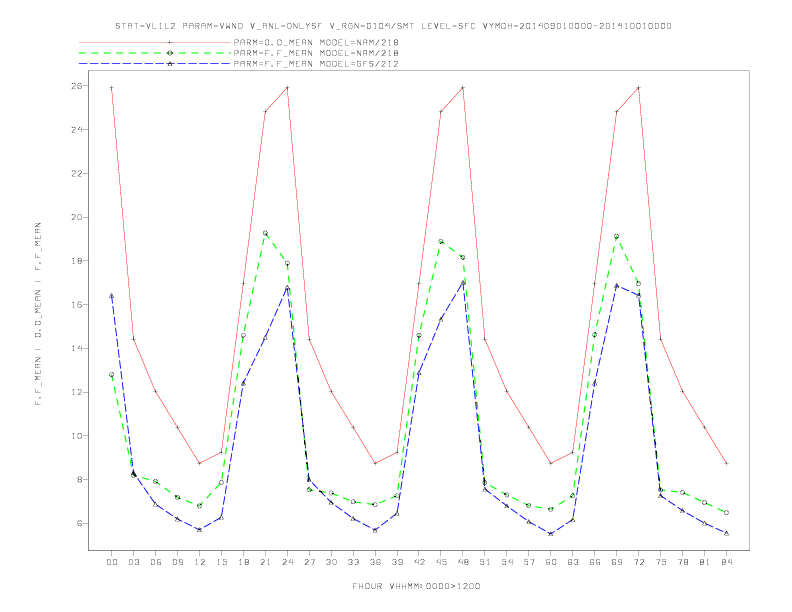Image resolution: width=792 pixels, height=612 pixels.
Task: Click green circle marker at hour 00
Action: pyautogui.click(x=112, y=375)
